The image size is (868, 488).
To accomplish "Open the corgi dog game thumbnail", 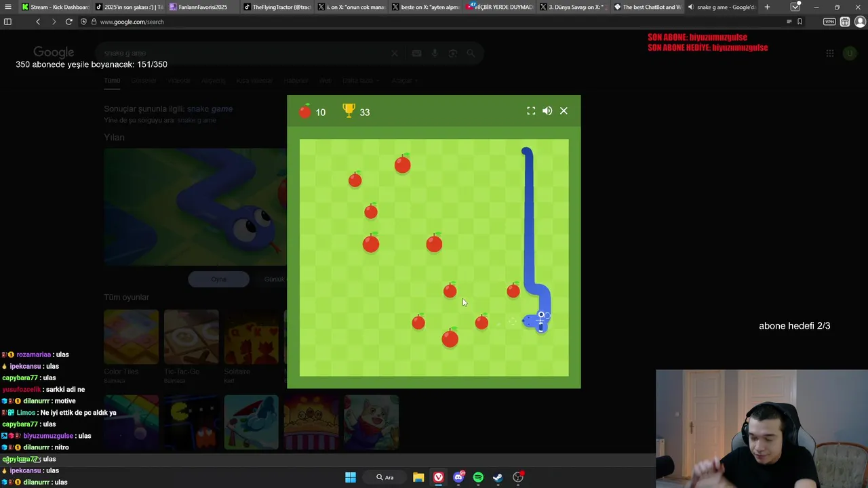I will pos(371,422).
